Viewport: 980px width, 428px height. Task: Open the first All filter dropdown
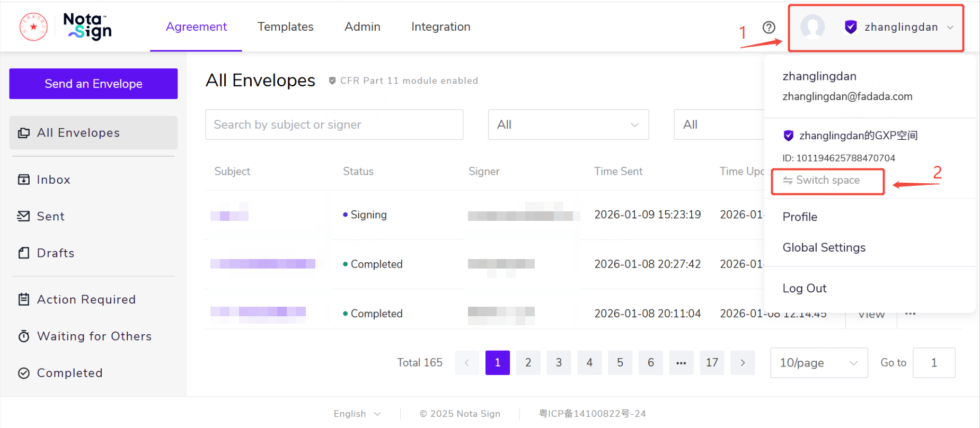click(x=568, y=124)
